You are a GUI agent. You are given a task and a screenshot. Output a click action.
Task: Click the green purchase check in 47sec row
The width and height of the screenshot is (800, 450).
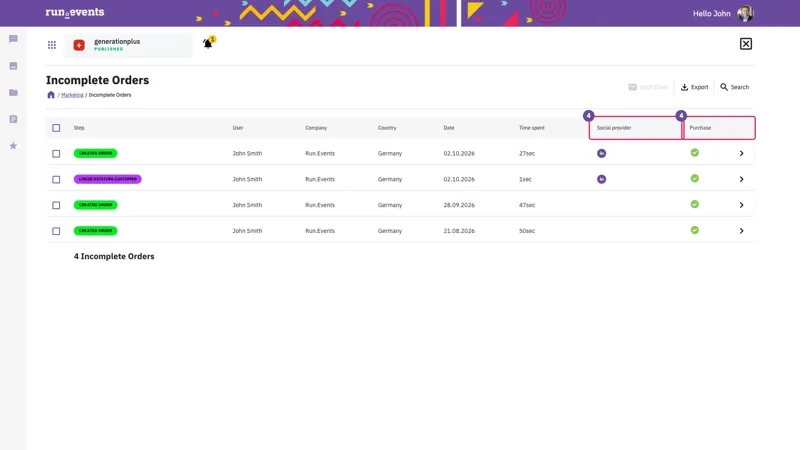(694, 204)
